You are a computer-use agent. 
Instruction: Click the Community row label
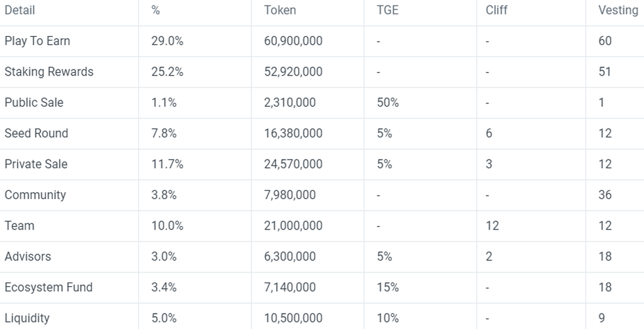[35, 195]
